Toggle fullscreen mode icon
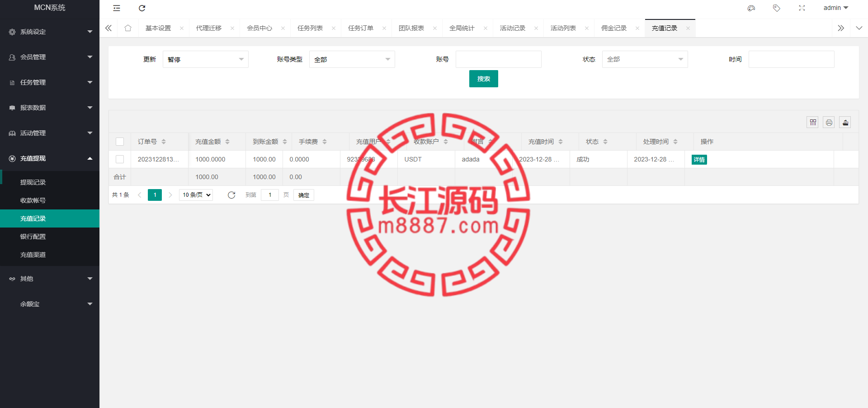 pos(802,8)
